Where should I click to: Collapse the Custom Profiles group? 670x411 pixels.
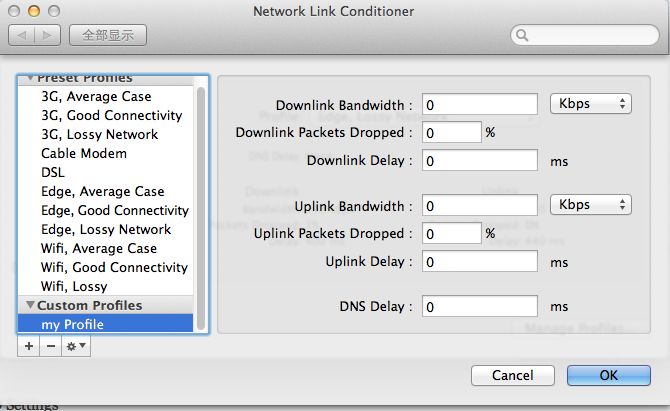(x=30, y=305)
